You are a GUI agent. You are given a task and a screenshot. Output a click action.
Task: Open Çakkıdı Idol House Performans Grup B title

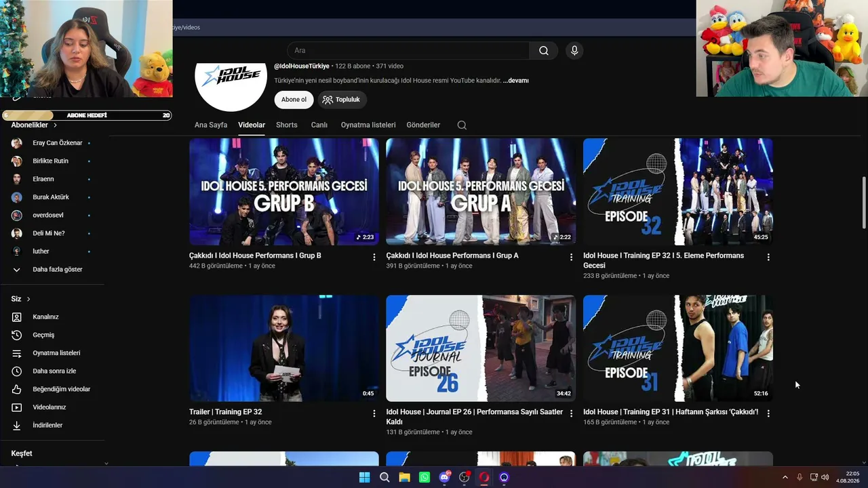coord(255,256)
